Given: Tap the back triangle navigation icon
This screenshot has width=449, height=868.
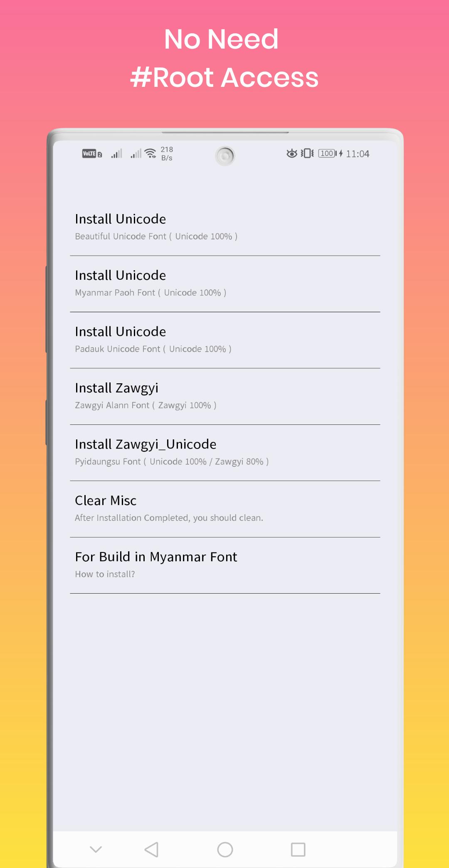Looking at the screenshot, I should (151, 849).
